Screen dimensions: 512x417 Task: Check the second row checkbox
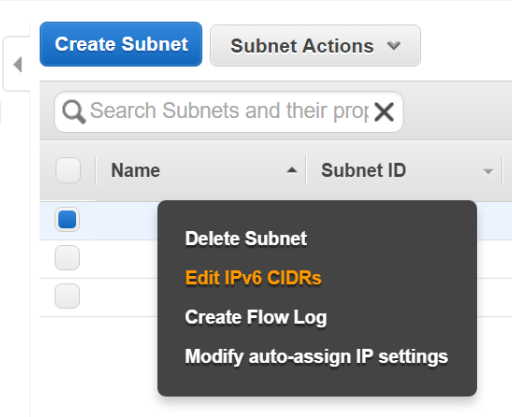(67, 258)
